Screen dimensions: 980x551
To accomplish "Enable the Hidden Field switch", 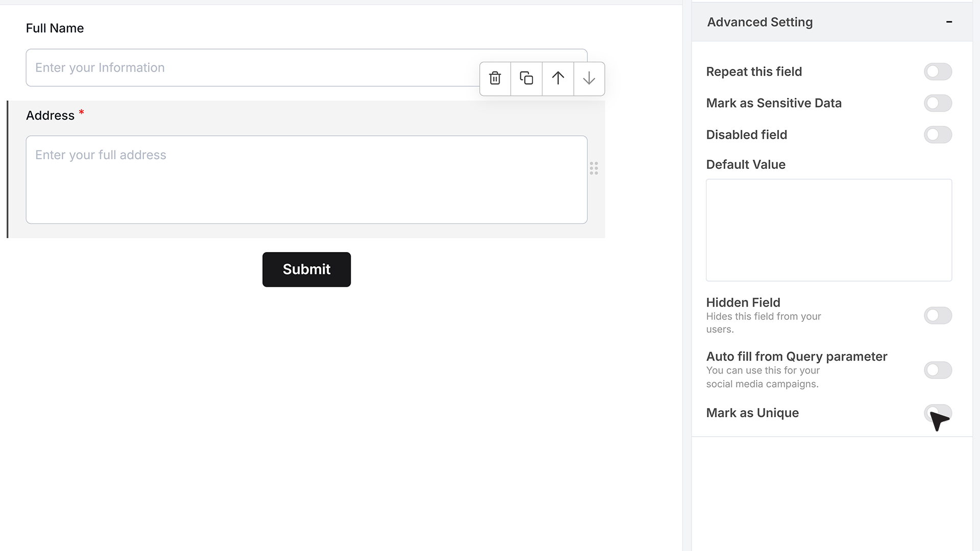I will 938,315.
